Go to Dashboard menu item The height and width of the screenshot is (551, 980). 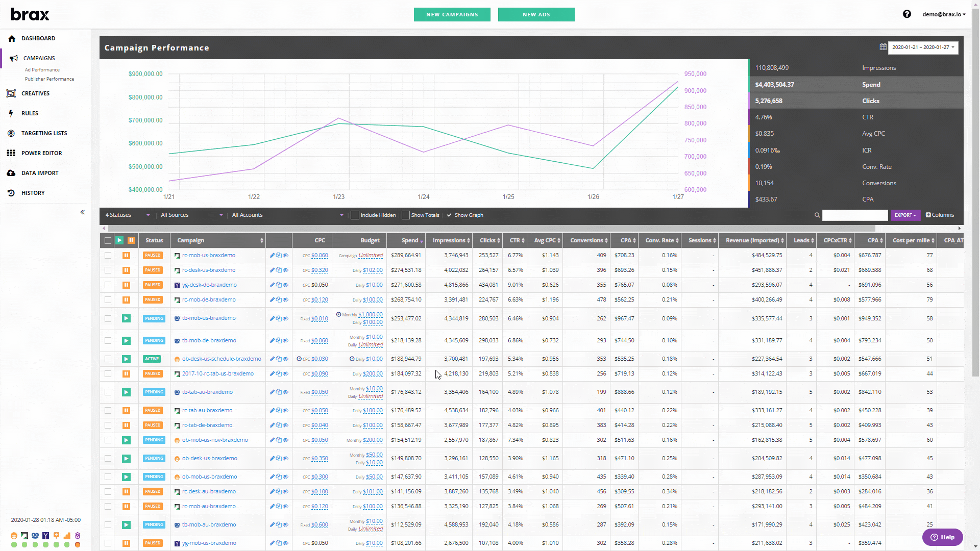[x=38, y=38]
